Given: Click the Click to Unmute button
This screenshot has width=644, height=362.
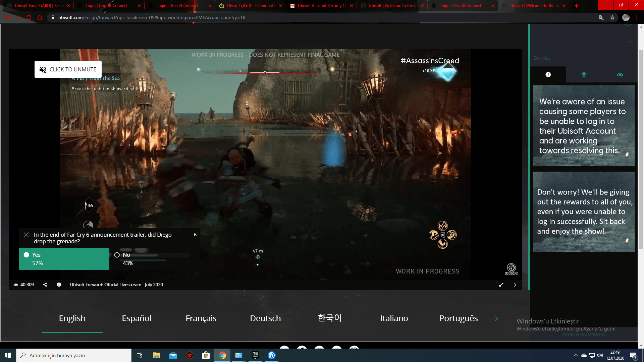Looking at the screenshot, I should coord(68,69).
